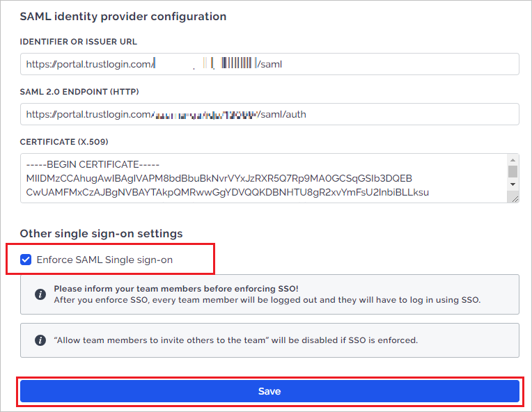532x412 pixels.
Task: Focus the Identifier or Issuer URL field
Action: 269,64
